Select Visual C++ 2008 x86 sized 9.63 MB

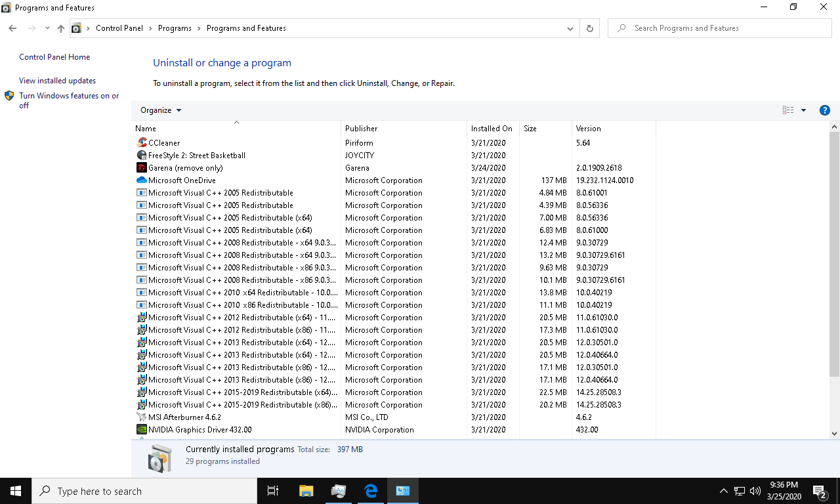(x=394, y=268)
